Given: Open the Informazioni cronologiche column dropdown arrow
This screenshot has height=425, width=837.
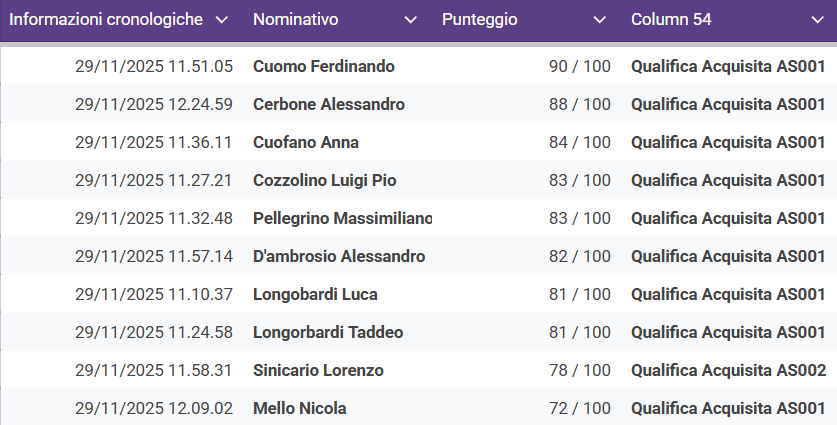Looking at the screenshot, I should [222, 20].
